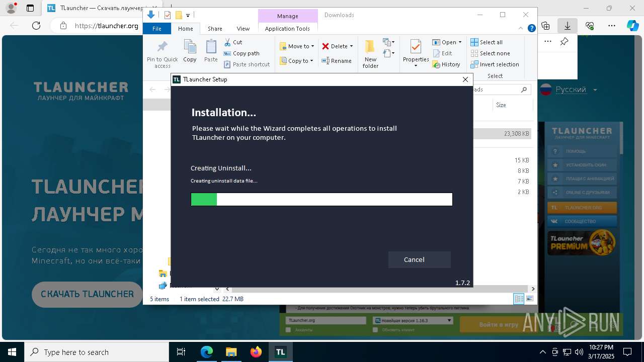Open Firefox from the taskbar
644x362 pixels.
(x=256, y=352)
